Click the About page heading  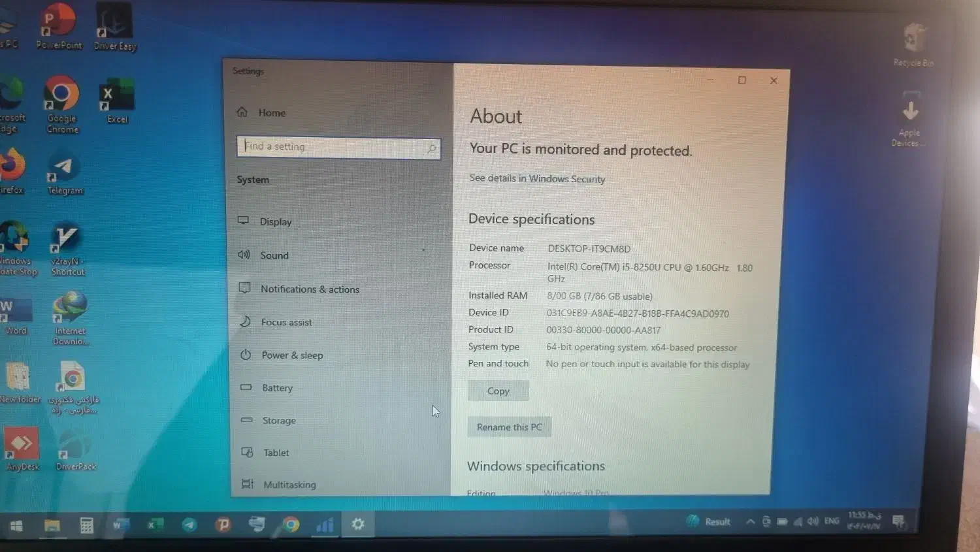496,116
